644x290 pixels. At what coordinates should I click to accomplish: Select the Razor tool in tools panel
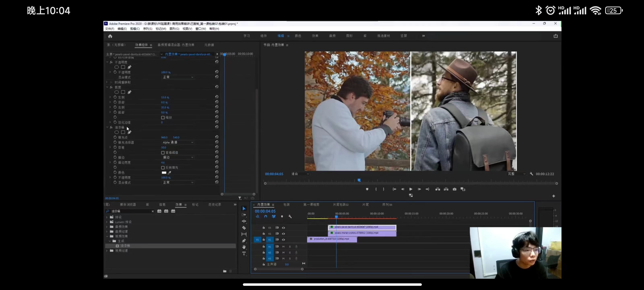click(244, 228)
